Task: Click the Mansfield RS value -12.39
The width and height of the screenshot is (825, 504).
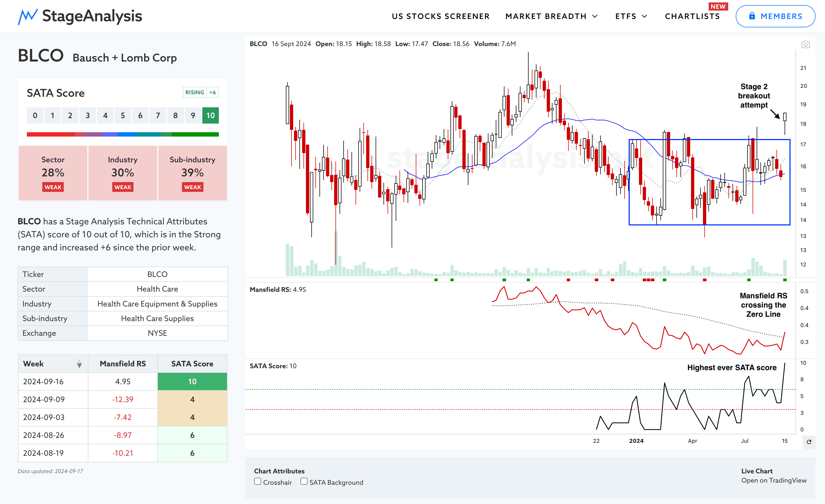Action: point(123,399)
